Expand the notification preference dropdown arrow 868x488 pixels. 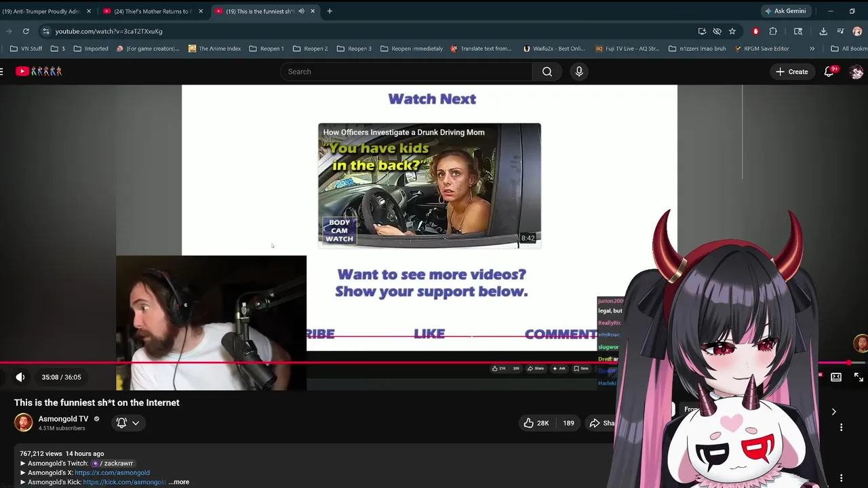[x=136, y=423]
